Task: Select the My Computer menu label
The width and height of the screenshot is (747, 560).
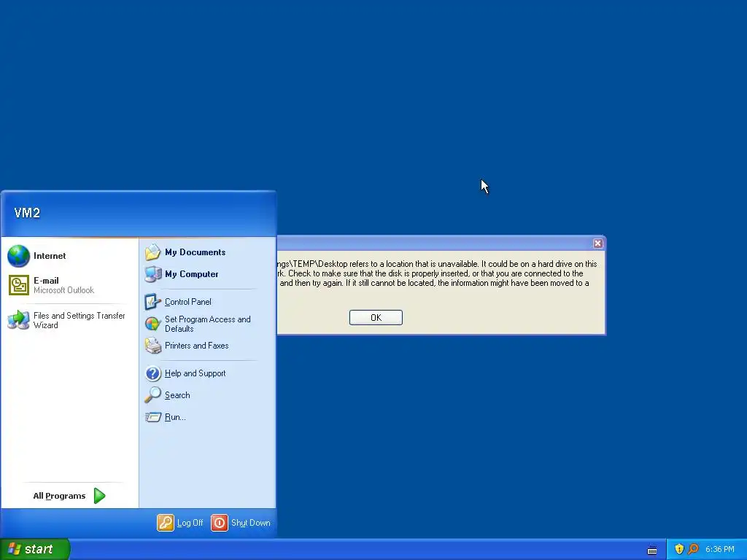Action: (x=192, y=274)
